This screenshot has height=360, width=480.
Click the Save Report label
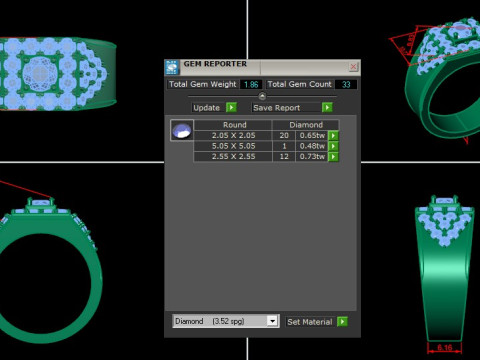[x=277, y=108]
